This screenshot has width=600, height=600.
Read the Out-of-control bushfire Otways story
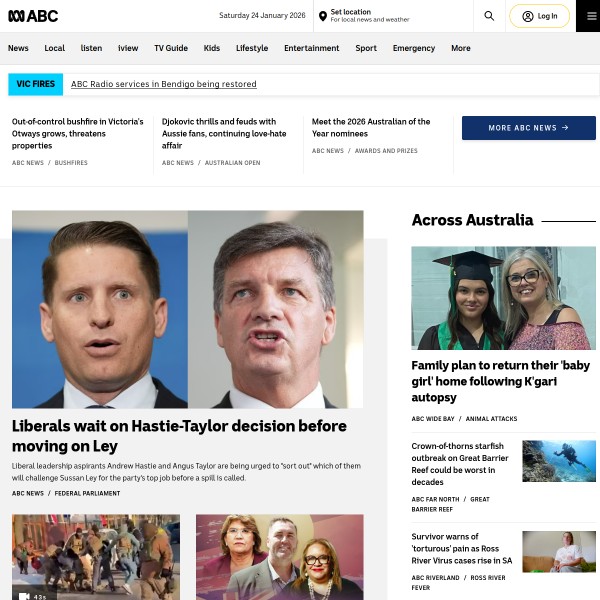78,134
